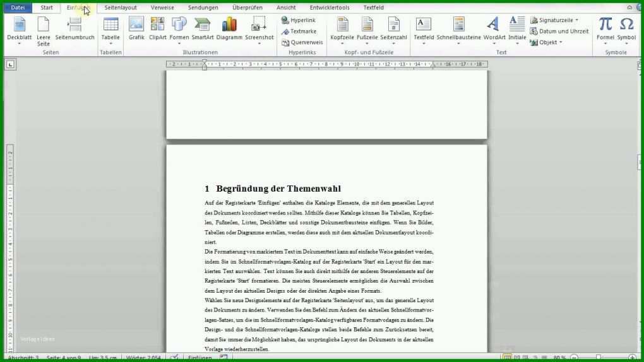Click the vertical ruler on the left
Viewport: 644px width, 362px height.
pos(10,248)
